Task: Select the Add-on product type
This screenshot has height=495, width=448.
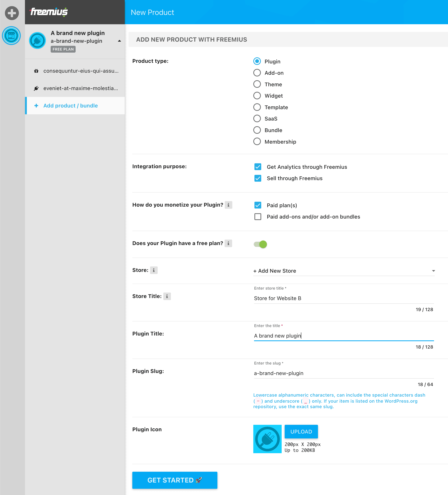Action: tap(257, 73)
